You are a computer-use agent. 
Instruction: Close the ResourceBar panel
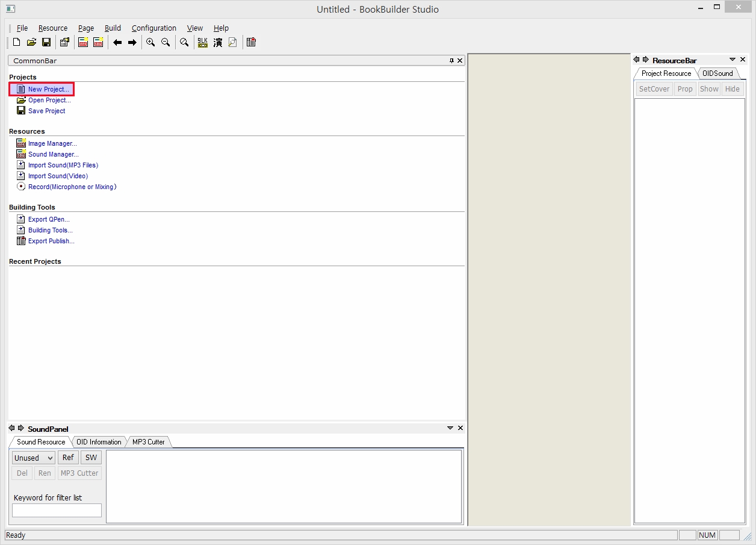point(743,60)
